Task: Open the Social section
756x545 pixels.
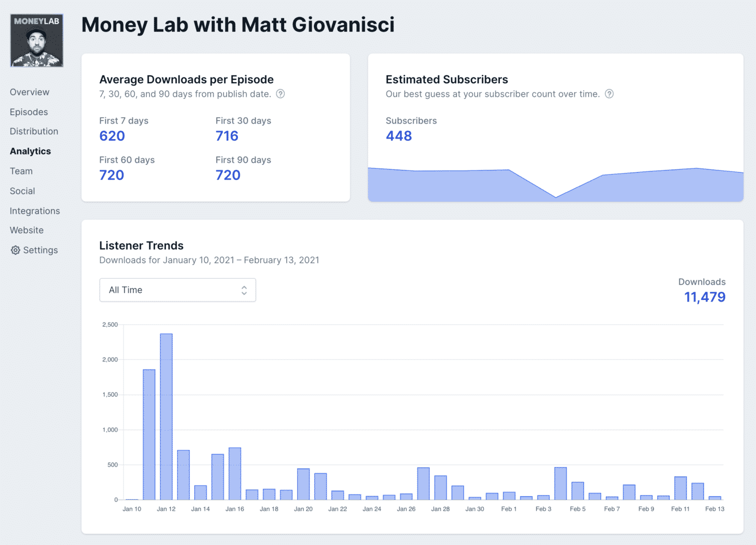Action: click(23, 191)
